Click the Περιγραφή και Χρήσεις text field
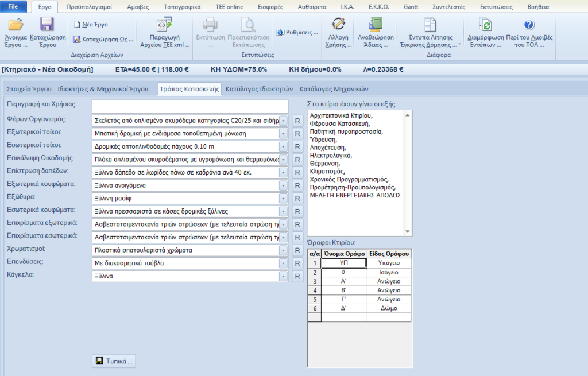Image resolution: width=588 pixels, height=376 pixels. coord(189,107)
